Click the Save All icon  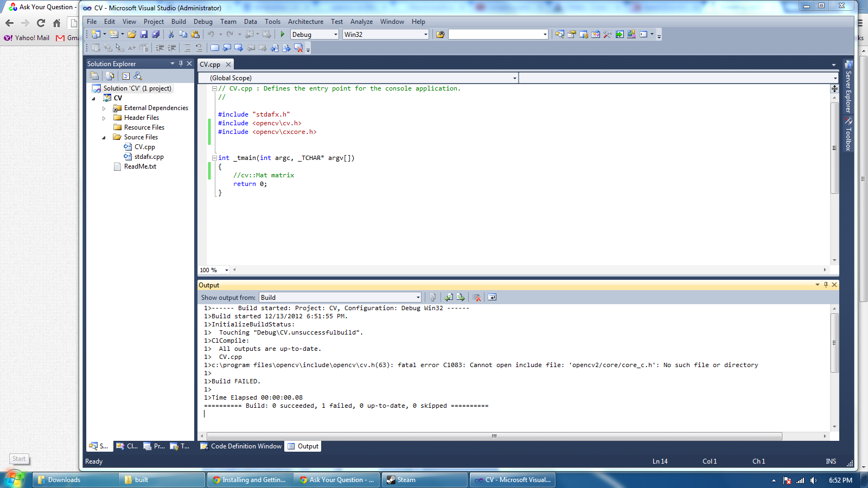pyautogui.click(x=156, y=34)
